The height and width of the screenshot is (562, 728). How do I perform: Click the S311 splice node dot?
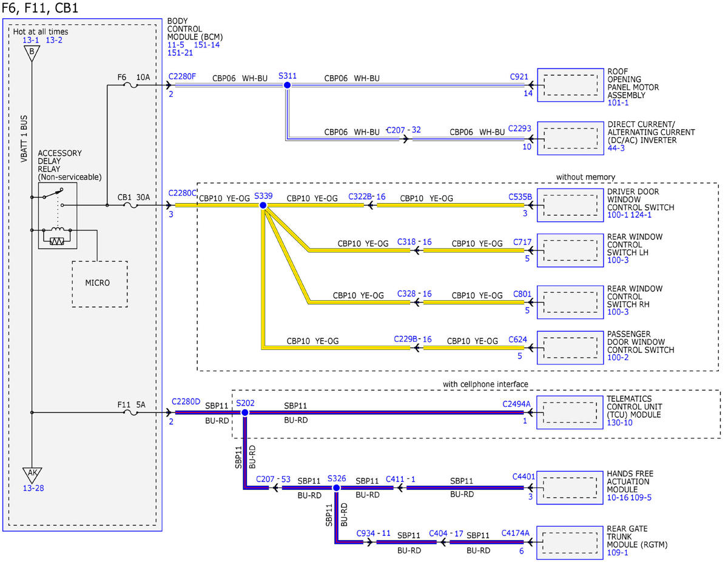click(x=287, y=85)
